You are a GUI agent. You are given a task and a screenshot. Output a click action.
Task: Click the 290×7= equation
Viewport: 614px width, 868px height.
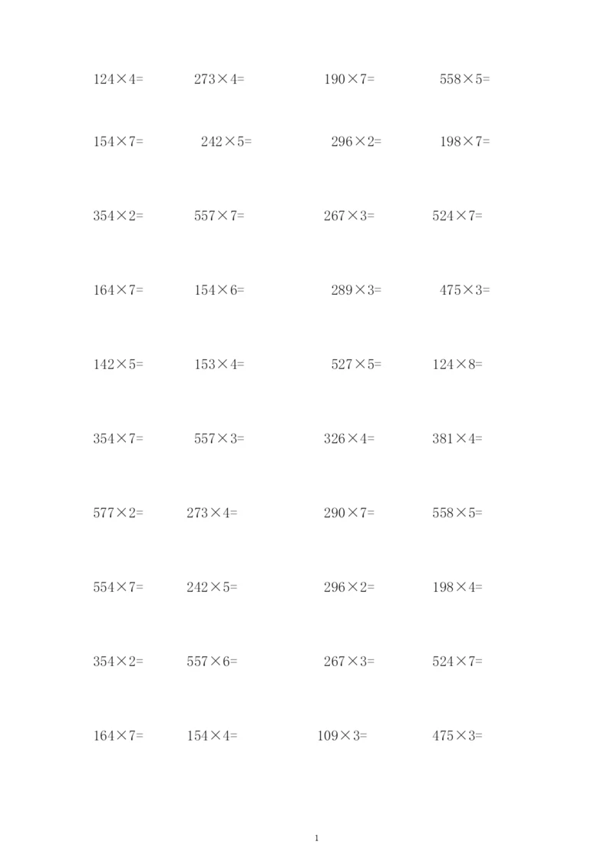tap(349, 513)
